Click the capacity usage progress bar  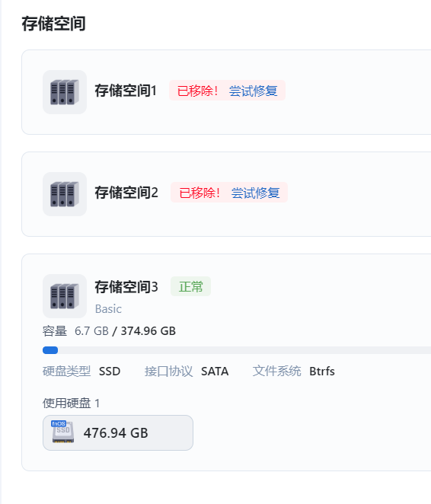click(x=237, y=350)
